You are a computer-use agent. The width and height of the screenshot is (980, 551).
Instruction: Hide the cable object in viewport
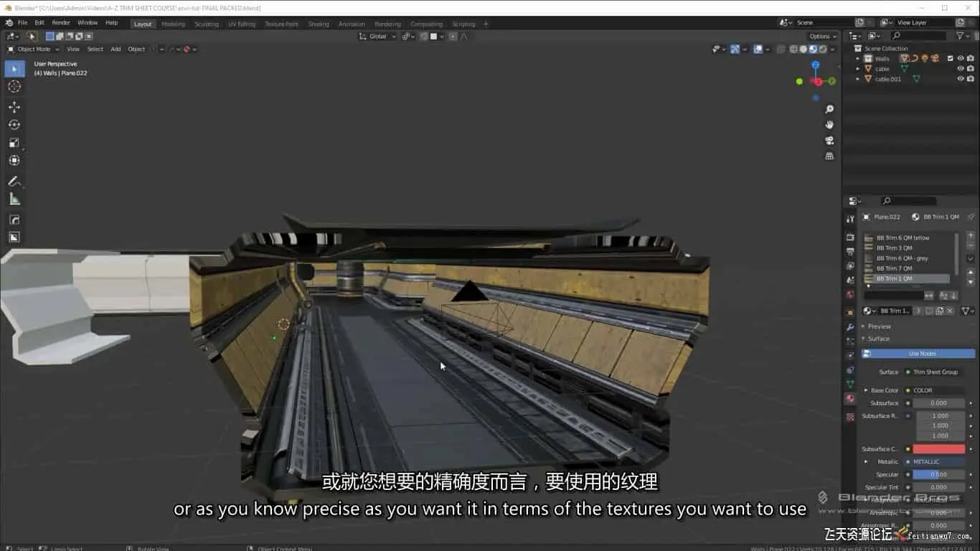[x=961, y=69]
